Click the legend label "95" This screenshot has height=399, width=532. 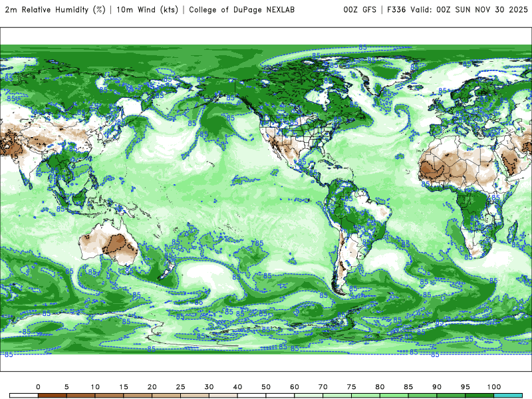coord(465,387)
